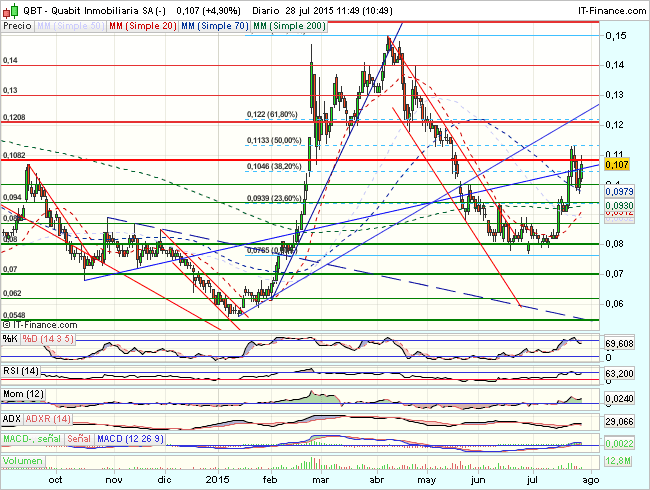650x490 pixels.
Task: Click the 0,06 price axis label
Action: [x=614, y=303]
